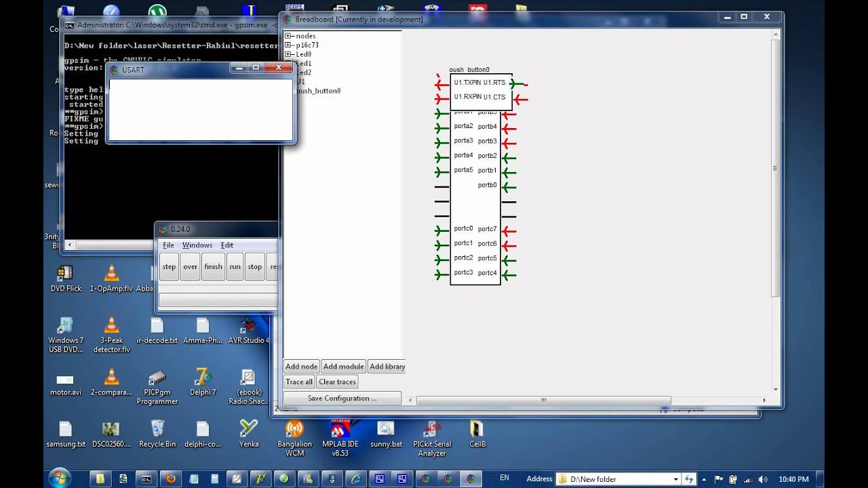Click the Trace all button

[299, 382]
